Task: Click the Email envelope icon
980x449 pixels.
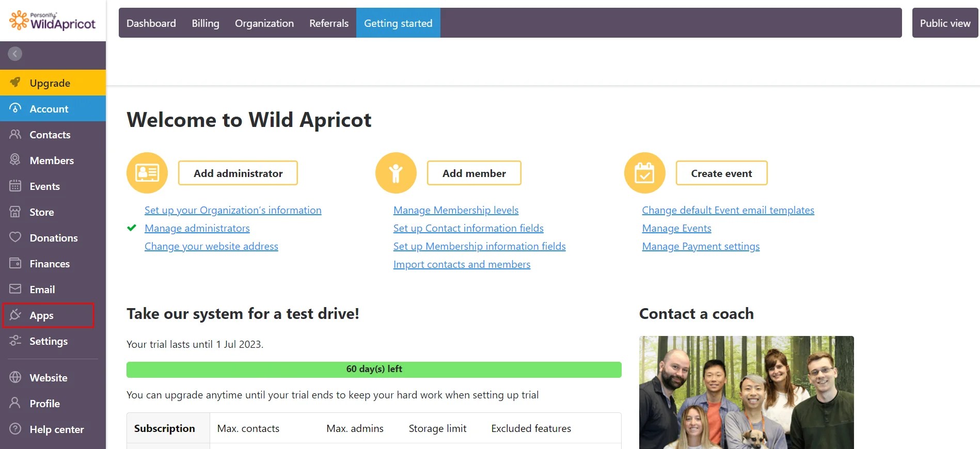Action: [15, 289]
